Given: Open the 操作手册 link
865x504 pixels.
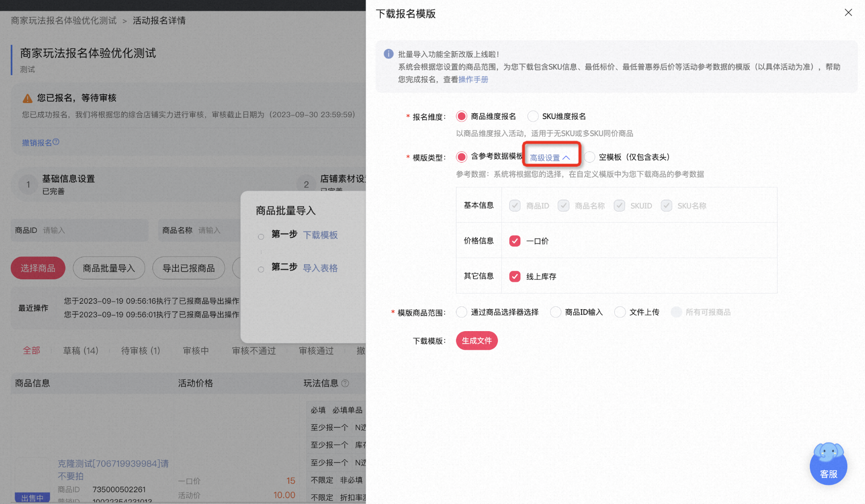Looking at the screenshot, I should [x=473, y=79].
